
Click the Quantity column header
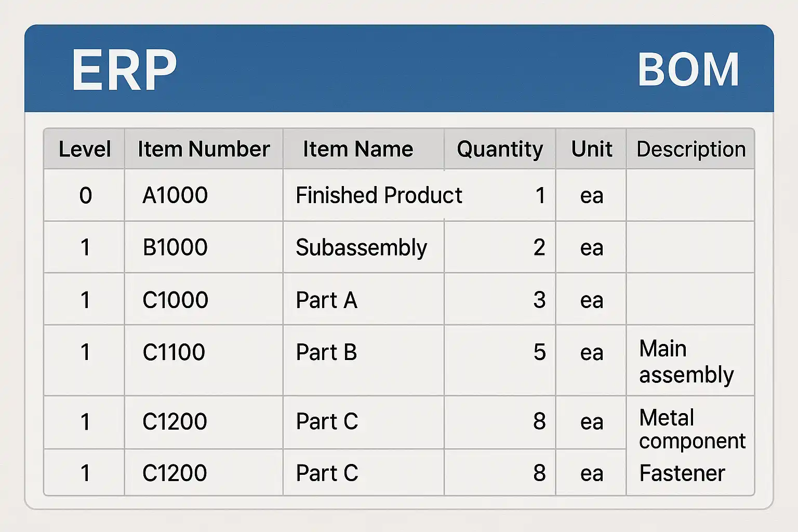point(500,149)
